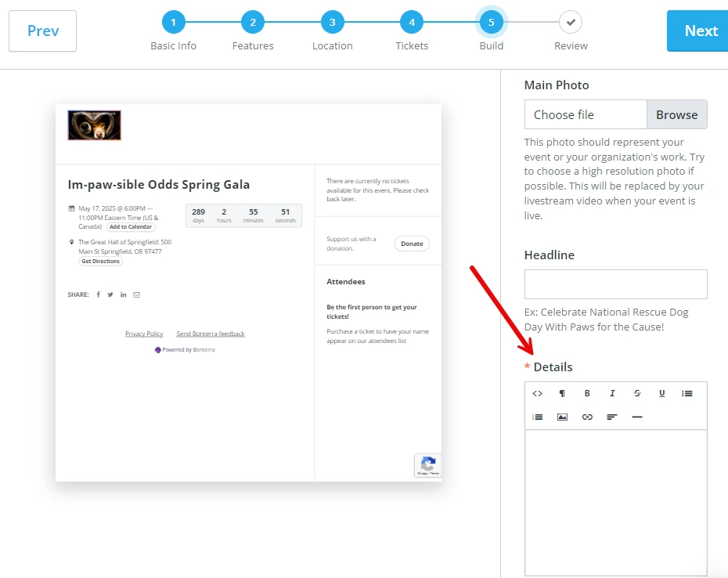The height and width of the screenshot is (578, 728).
Task: Open text alignment options in Details editor
Action: (612, 417)
